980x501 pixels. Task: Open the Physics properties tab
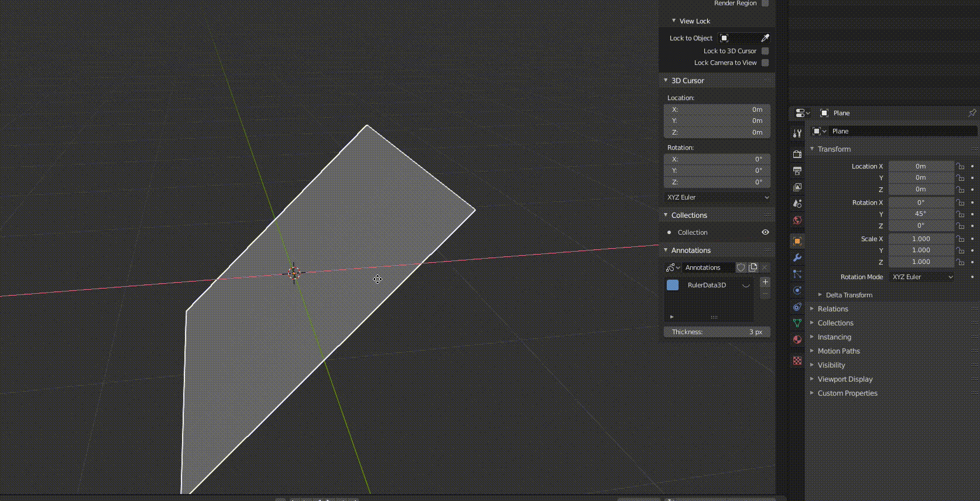click(797, 290)
